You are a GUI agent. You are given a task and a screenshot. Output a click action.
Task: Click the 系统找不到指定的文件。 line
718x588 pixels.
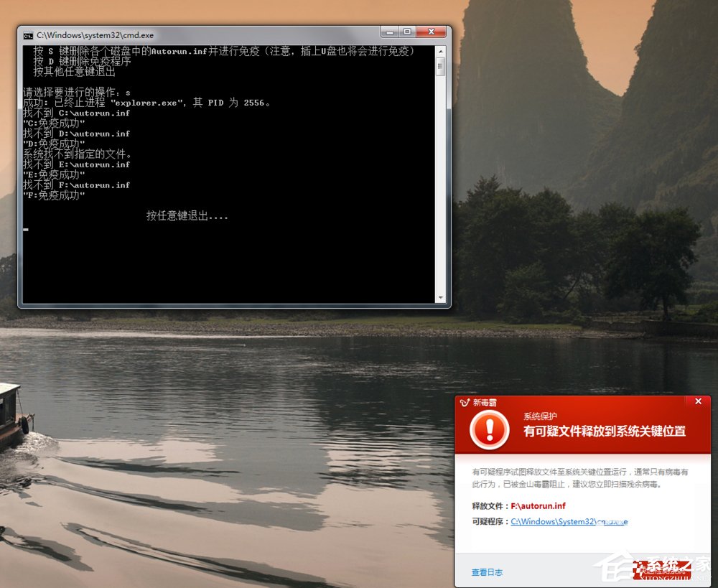pos(78,154)
